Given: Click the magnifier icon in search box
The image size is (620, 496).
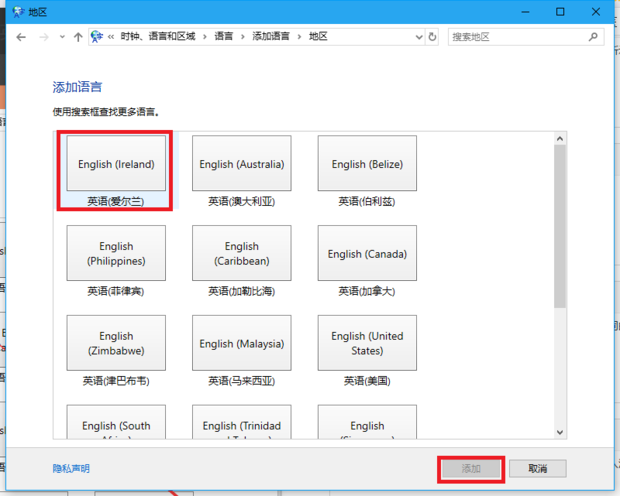Looking at the screenshot, I should 595,36.
